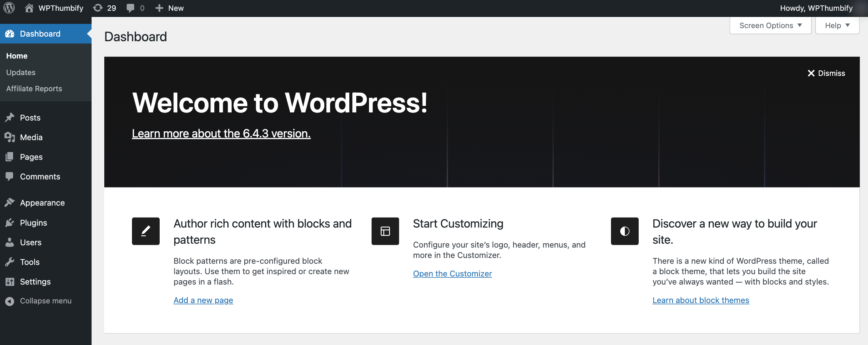Dismiss the welcome panel
The image size is (868, 345).
point(826,73)
